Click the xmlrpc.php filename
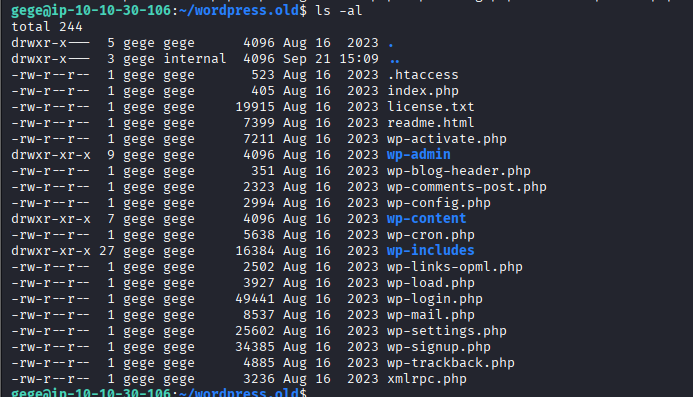Screen dimensions: 693x397 click(x=427, y=379)
